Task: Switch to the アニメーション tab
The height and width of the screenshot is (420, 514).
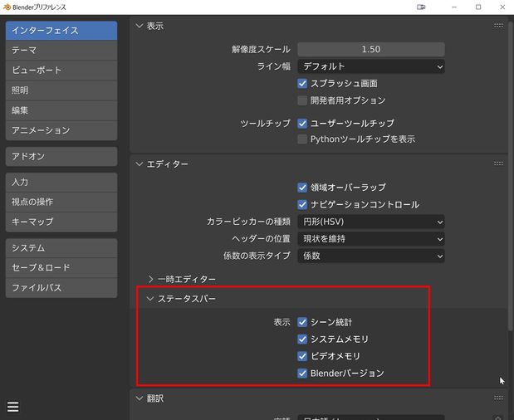Action: coord(61,130)
